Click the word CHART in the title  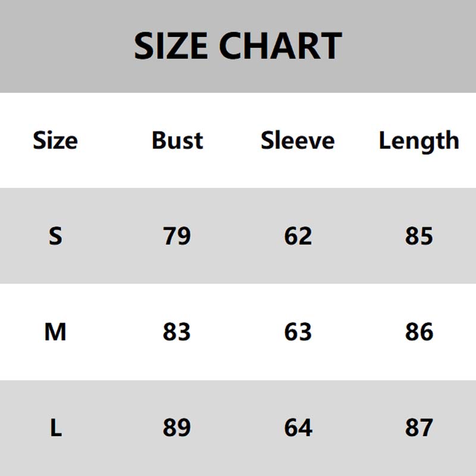(281, 46)
